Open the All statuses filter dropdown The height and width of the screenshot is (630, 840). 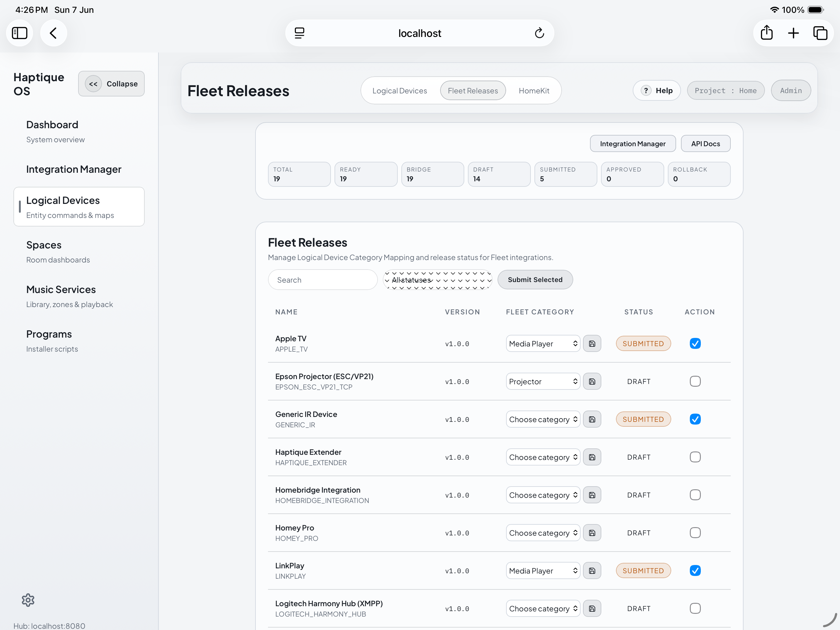[x=438, y=280]
